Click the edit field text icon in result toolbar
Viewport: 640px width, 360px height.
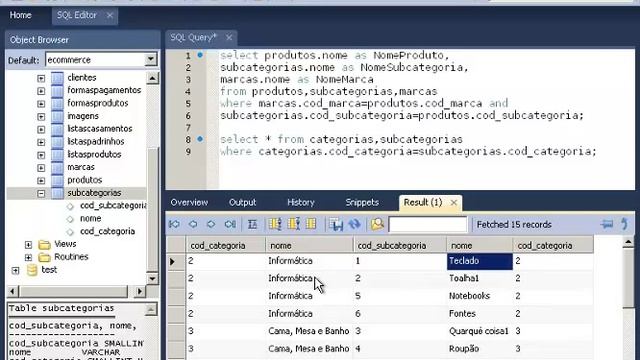pos(253,224)
